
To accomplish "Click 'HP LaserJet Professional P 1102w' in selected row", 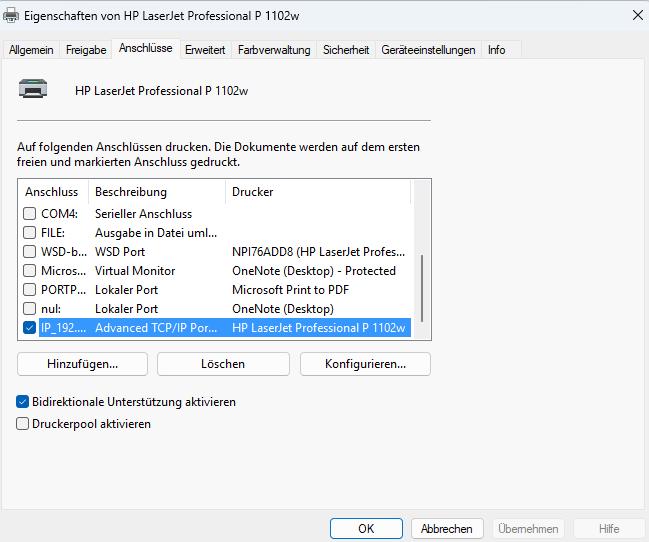I will tap(319, 328).
